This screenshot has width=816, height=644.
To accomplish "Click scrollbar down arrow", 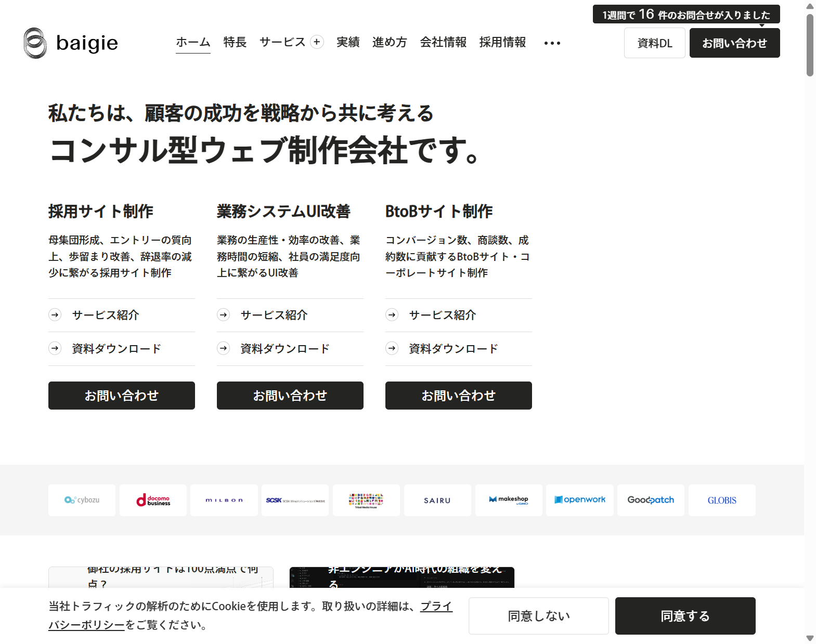I will pyautogui.click(x=810, y=638).
